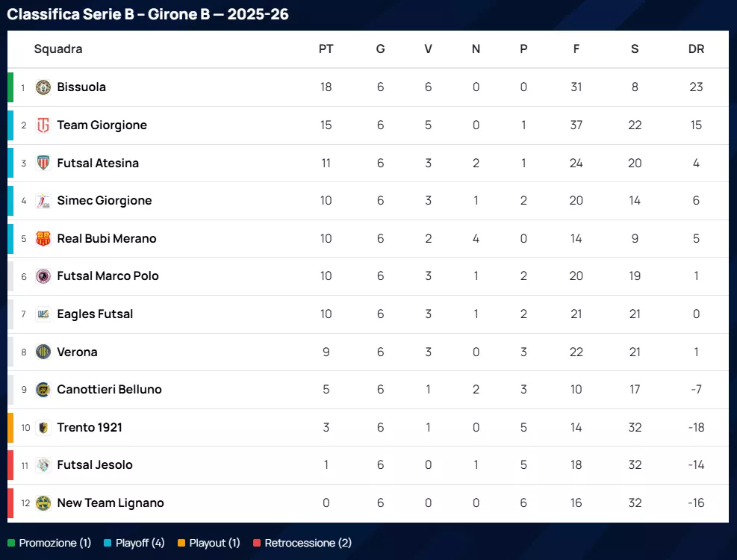Screen dimensions: 737x560
Task: Click the Futsal Atesina crest icon
Action: (43, 163)
